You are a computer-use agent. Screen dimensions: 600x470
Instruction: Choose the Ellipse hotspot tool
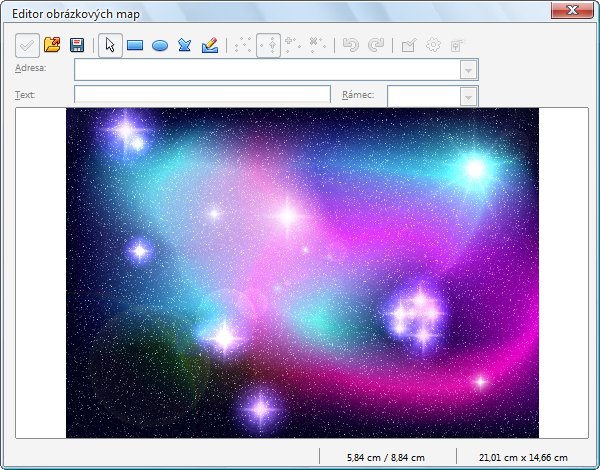pyautogui.click(x=160, y=46)
